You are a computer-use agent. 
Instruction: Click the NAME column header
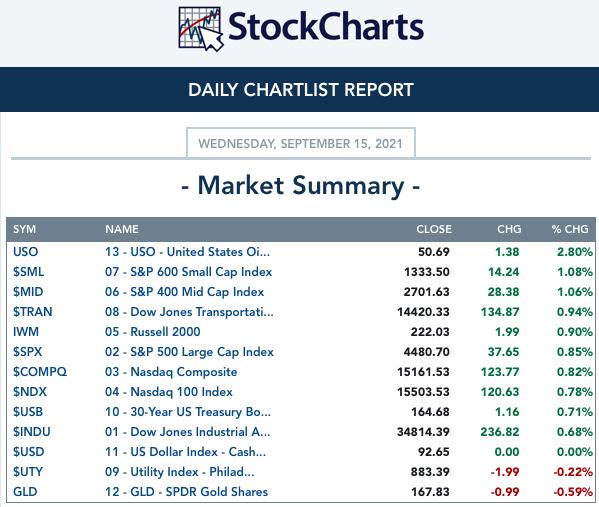[122, 229]
